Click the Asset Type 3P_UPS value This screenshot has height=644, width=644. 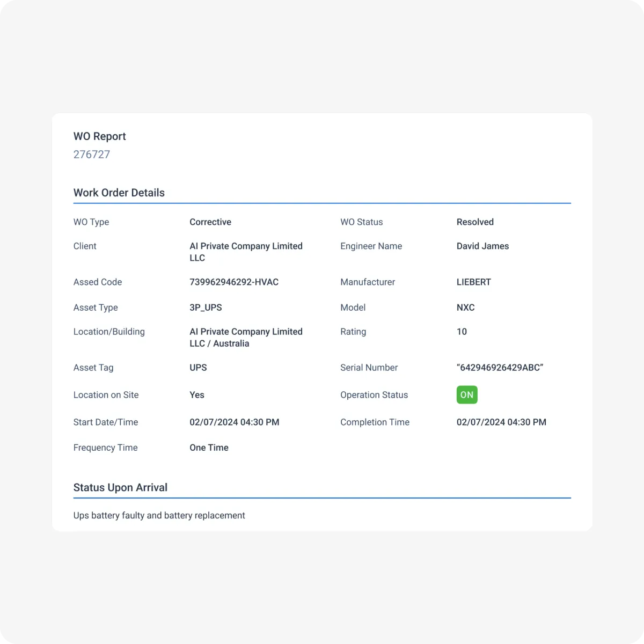coord(204,308)
